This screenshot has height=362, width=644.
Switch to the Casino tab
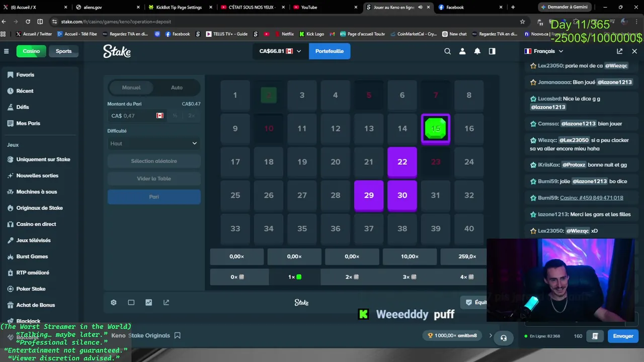point(31,51)
